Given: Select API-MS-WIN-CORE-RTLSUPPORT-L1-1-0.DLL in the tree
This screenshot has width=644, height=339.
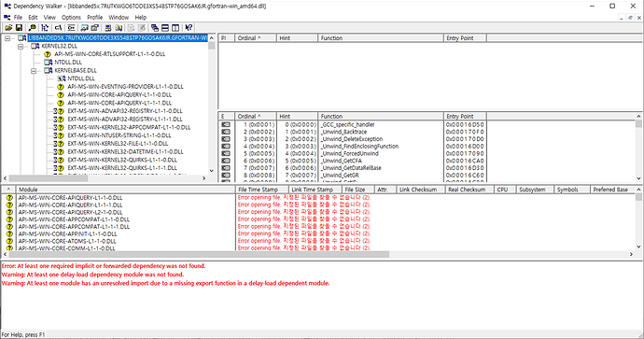Looking at the screenshot, I should tap(110, 54).
